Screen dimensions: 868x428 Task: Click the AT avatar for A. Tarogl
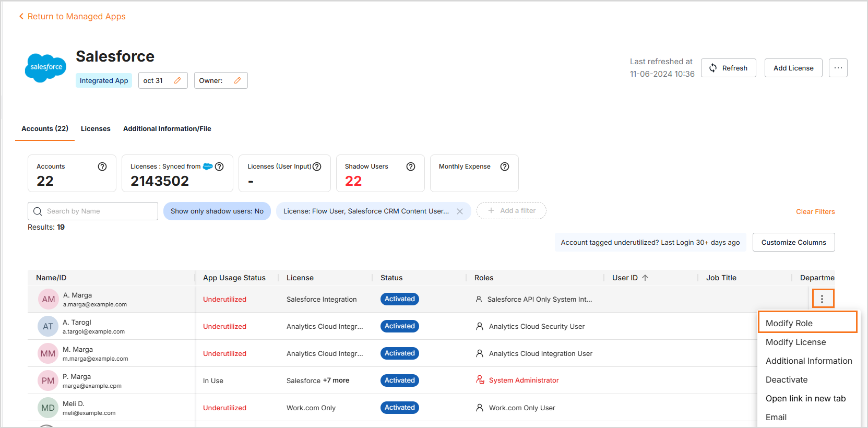click(x=48, y=326)
